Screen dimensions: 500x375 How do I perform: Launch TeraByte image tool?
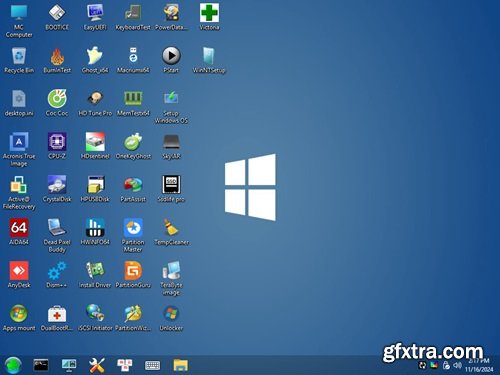click(x=171, y=278)
